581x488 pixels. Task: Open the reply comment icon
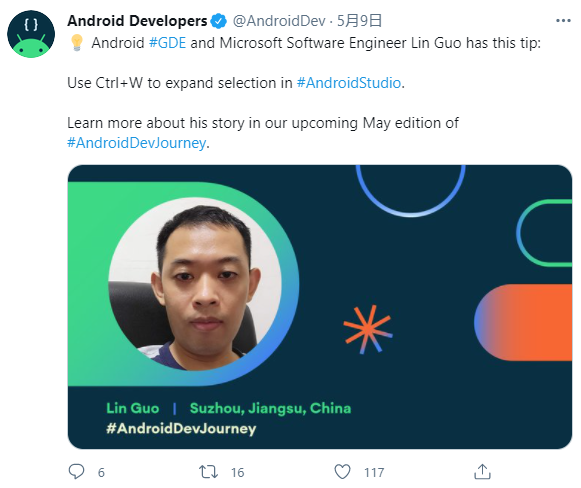pyautogui.click(x=77, y=472)
